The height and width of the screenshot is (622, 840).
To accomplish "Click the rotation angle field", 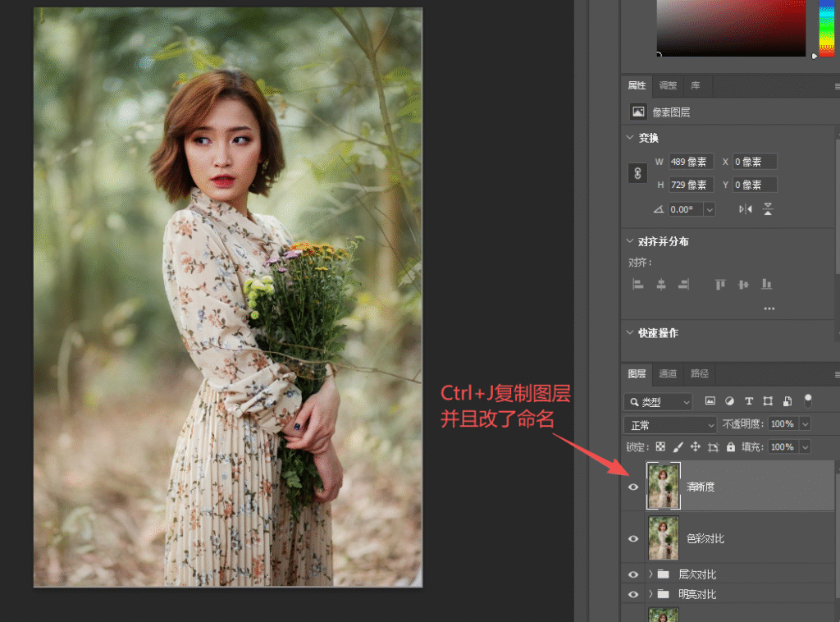I will pos(686,209).
